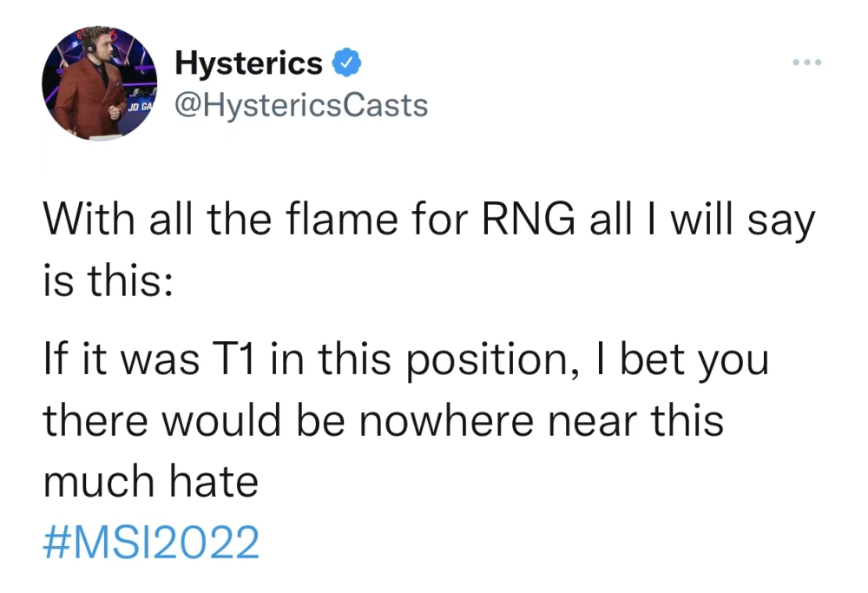Click the word 'there' in the tweet
The image size is (868, 593).
97,420
